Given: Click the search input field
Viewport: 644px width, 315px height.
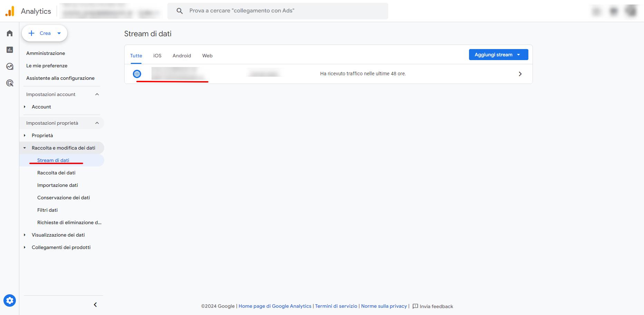Looking at the screenshot, I should click(x=283, y=11).
